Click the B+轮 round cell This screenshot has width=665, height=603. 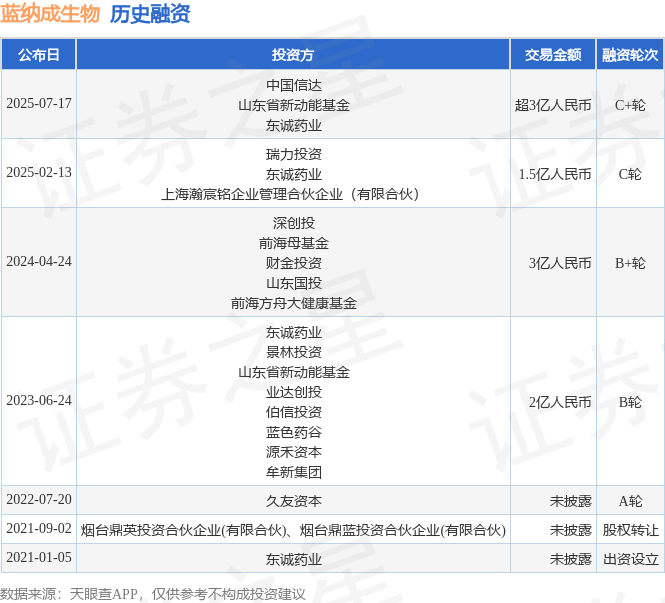pos(630,263)
